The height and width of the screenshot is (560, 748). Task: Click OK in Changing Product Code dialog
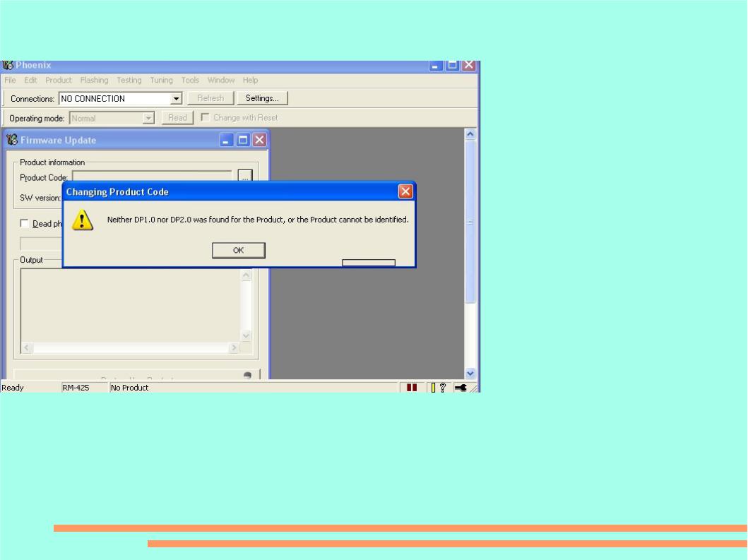click(x=239, y=250)
